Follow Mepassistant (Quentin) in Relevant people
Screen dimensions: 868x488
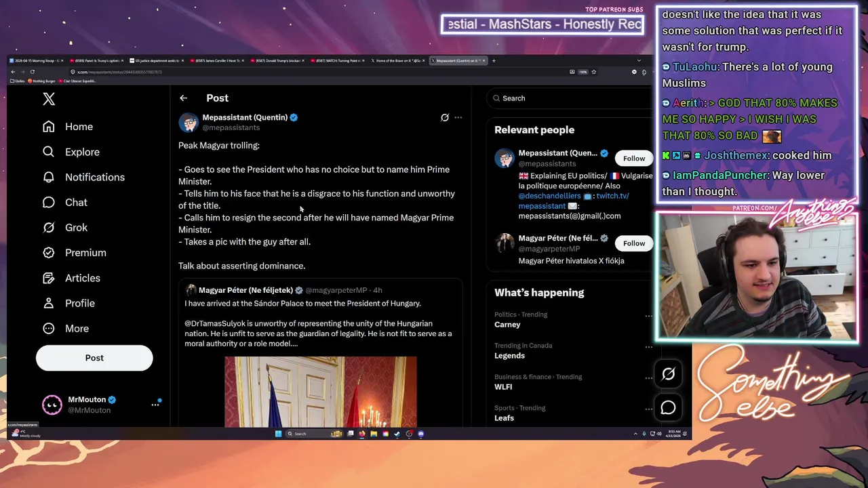[x=634, y=158]
